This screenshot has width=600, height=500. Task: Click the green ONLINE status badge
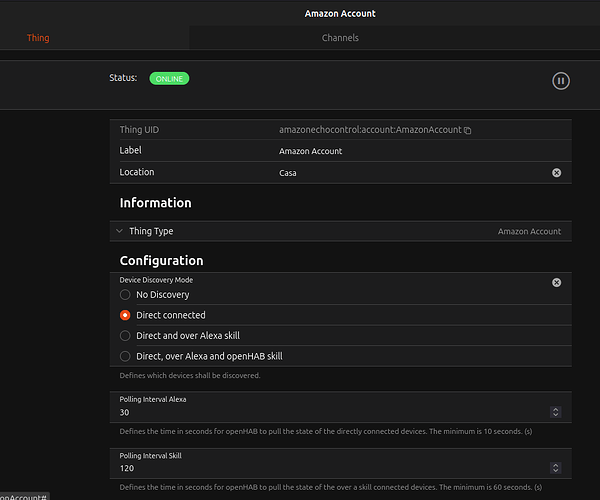click(169, 78)
